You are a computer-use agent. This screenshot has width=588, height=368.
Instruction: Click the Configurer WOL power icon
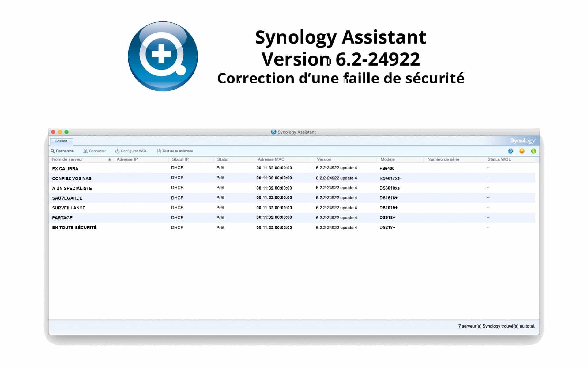[117, 151]
